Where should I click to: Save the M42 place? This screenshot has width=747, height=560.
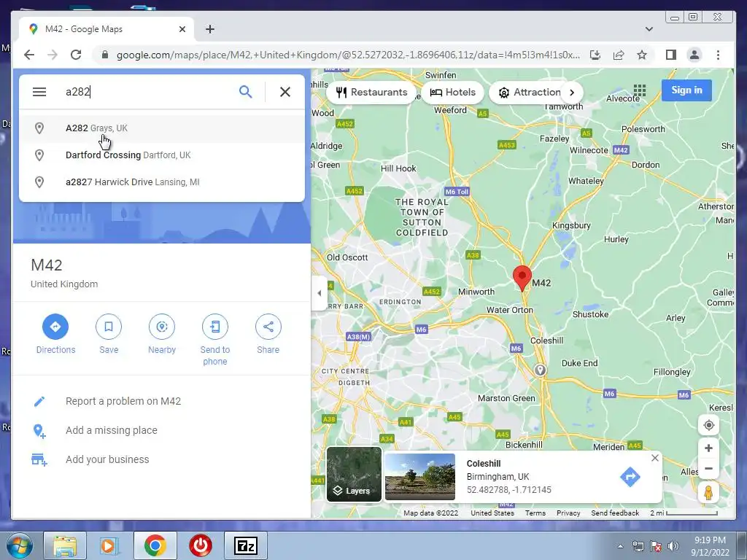tap(109, 334)
